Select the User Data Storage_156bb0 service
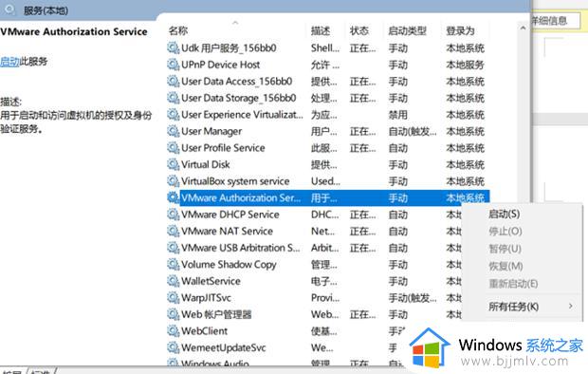Viewport: 588px width, 374px height. coord(238,98)
